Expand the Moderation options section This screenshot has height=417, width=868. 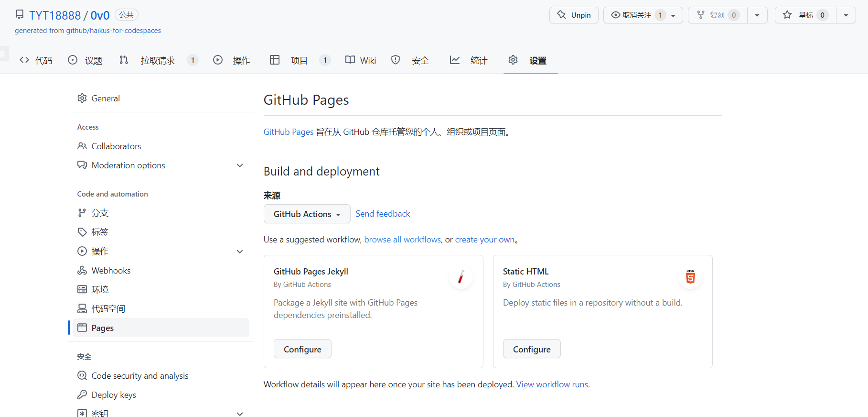[240, 165]
